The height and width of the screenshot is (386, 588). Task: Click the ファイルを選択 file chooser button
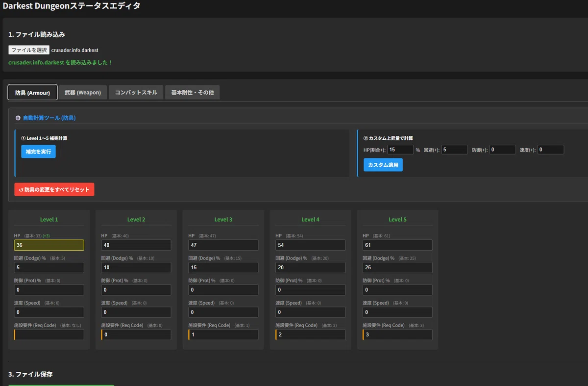(x=29, y=50)
